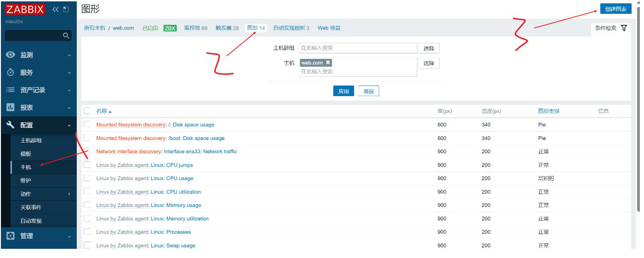The height and width of the screenshot is (258, 644).
Task: Open 'Linux by Zabbix agent' template in CPU jumps row
Action: 122,165
